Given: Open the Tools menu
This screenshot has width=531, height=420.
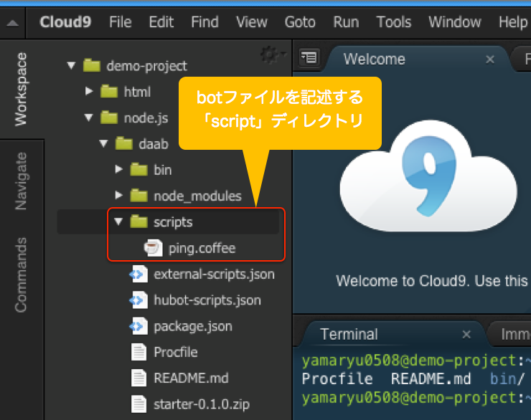Looking at the screenshot, I should [x=394, y=22].
